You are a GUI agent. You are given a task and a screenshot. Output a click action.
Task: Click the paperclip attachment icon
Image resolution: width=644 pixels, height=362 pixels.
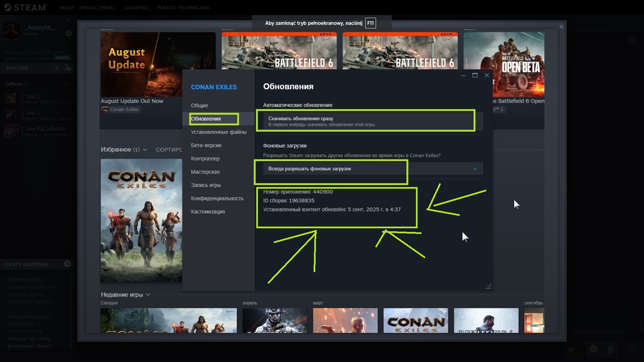(610, 350)
